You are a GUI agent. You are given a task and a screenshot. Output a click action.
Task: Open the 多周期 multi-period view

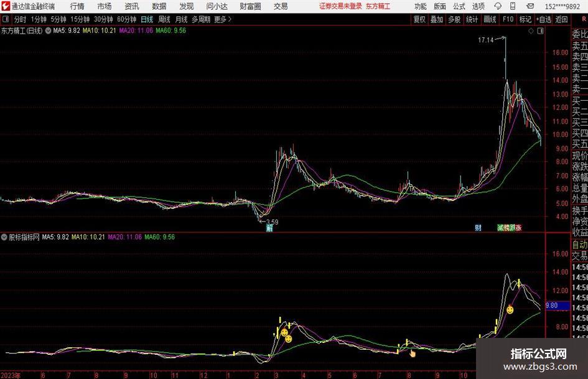pyautogui.click(x=201, y=19)
